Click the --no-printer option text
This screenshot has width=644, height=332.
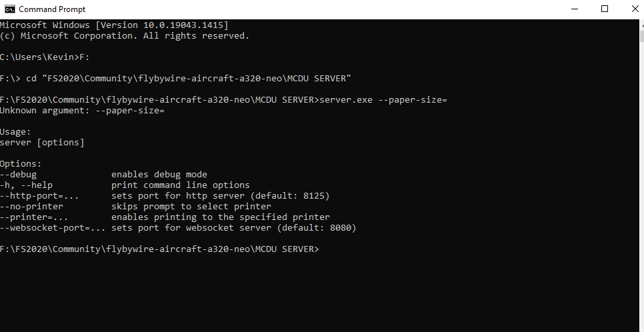31,206
